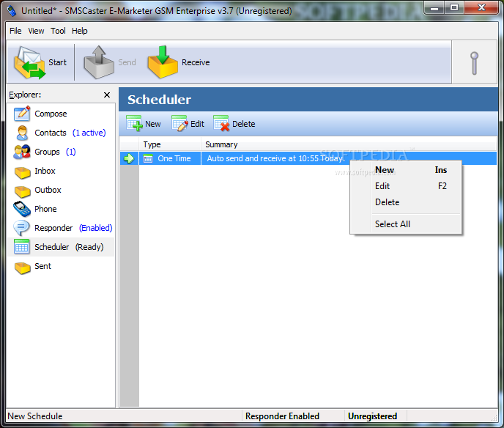This screenshot has width=504, height=428.
Task: Choose New from the context menu
Action: pyautogui.click(x=406, y=170)
